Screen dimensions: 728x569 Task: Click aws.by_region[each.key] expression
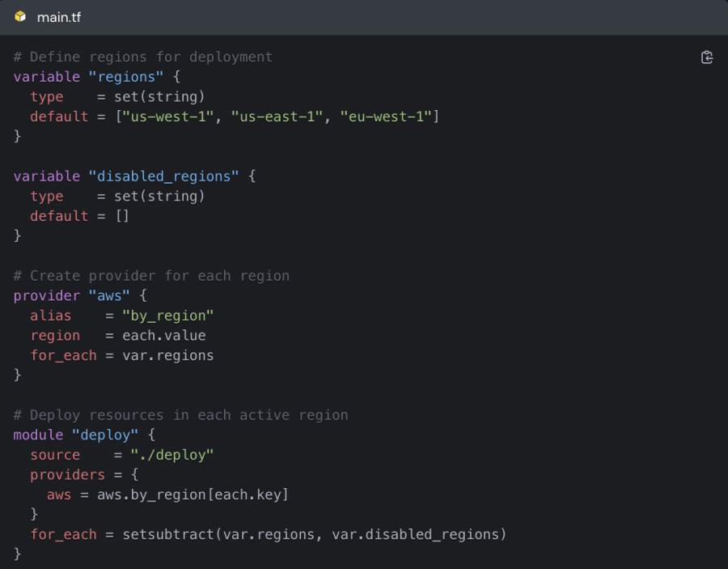point(193,495)
